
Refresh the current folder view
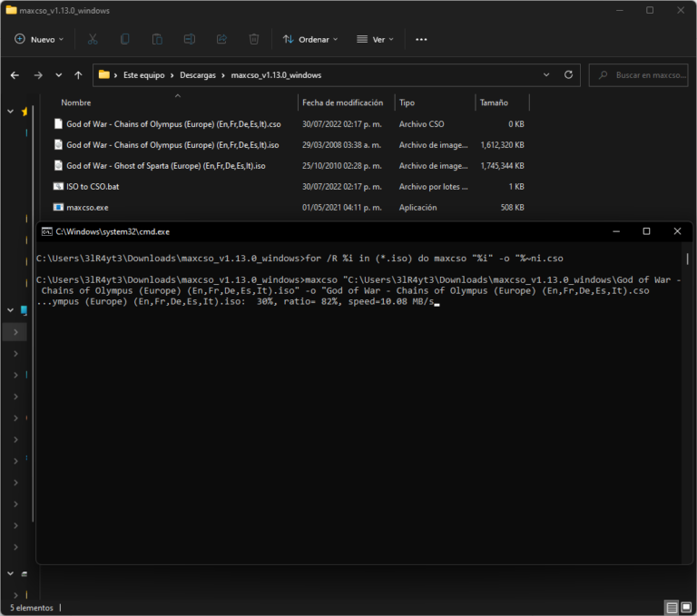pos(569,75)
